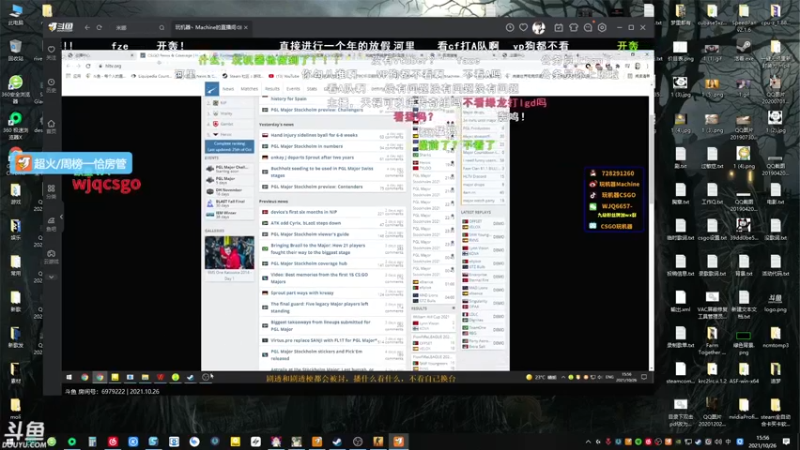Open watch history clock icon in Douyu title bar
800x450 pixels.
coord(510,28)
